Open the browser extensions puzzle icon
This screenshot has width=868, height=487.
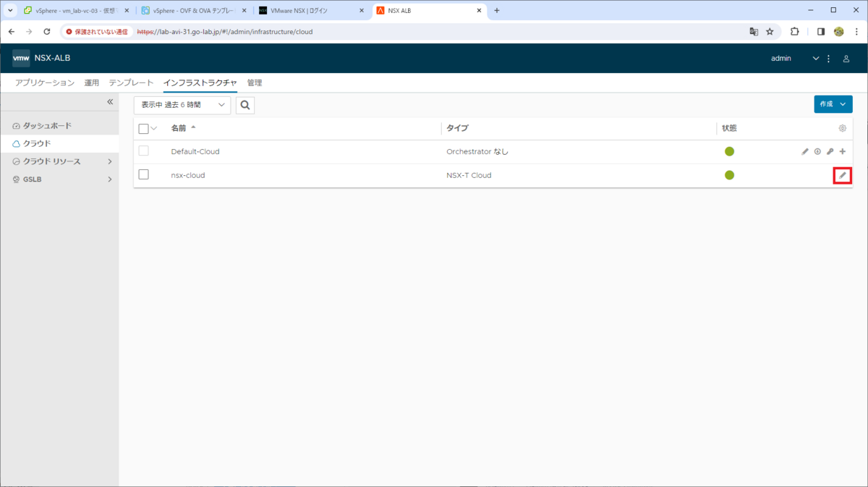(x=795, y=32)
